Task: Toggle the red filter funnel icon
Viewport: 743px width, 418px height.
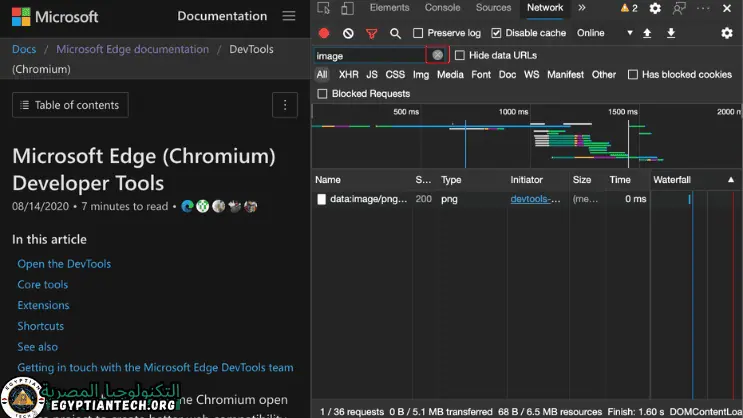Action: (372, 33)
